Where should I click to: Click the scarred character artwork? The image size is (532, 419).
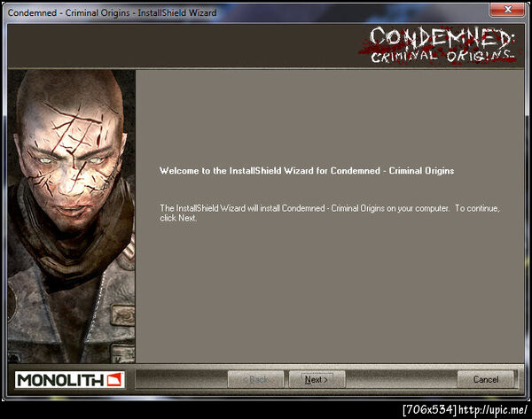[72, 216]
